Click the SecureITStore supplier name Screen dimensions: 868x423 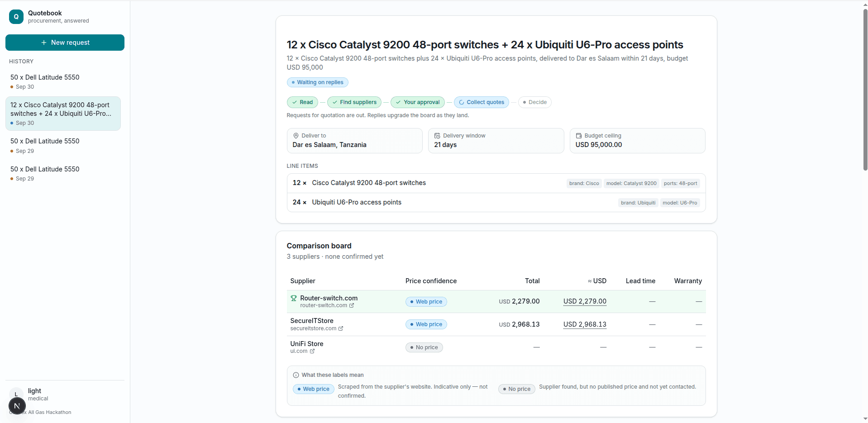312,321
